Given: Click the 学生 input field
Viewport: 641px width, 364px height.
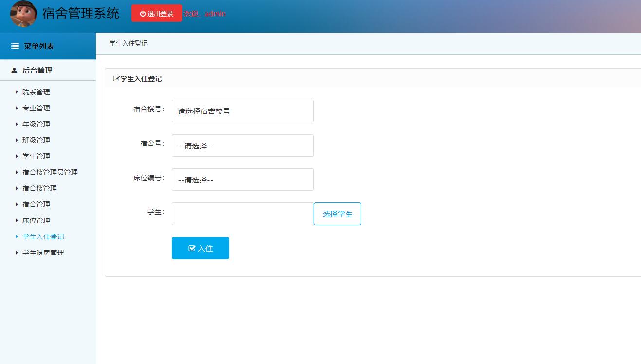Looking at the screenshot, I should coord(242,214).
